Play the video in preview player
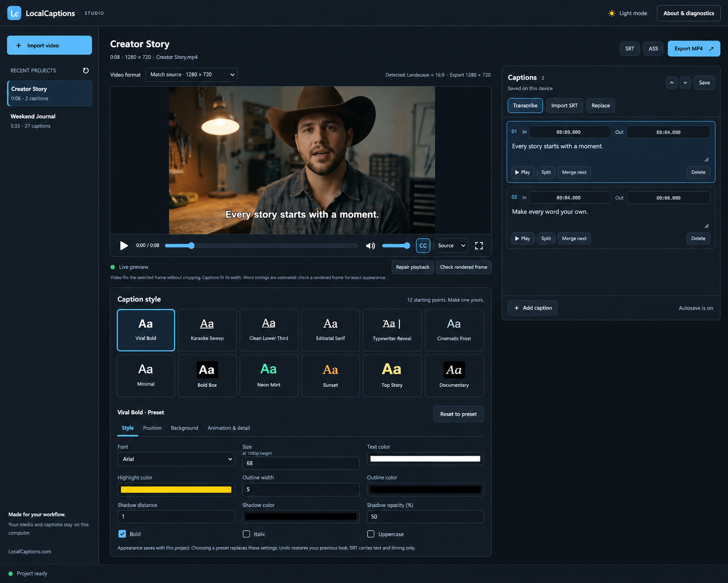Screen dimensions: 728x583 click(124, 245)
